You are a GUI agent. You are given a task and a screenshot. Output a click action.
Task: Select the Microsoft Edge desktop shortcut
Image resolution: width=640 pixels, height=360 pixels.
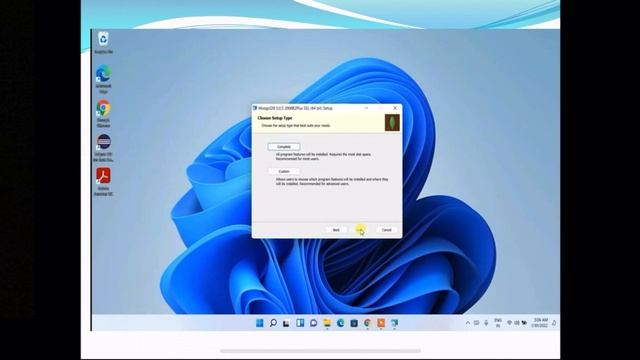(104, 79)
